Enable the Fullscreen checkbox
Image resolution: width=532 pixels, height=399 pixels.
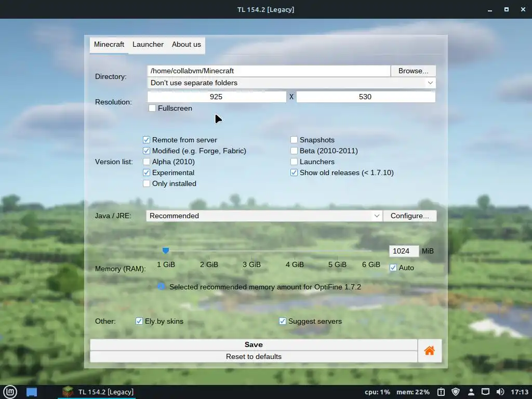(x=152, y=108)
